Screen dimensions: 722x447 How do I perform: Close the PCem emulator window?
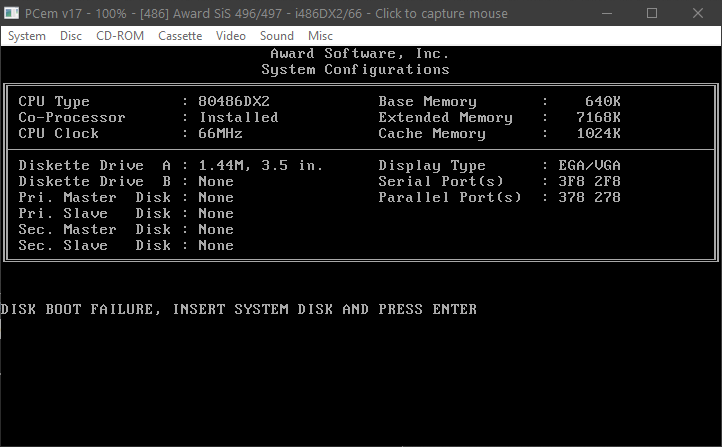(x=698, y=13)
